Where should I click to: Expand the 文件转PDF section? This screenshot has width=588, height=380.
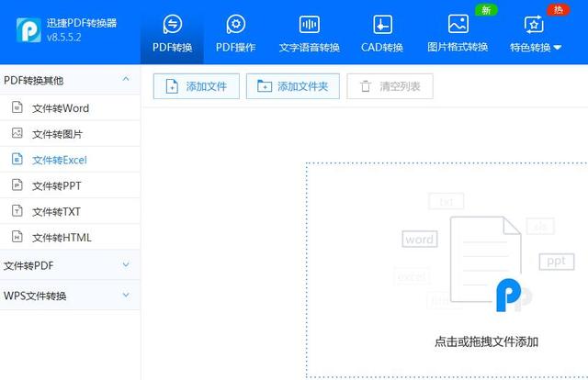pos(126,264)
